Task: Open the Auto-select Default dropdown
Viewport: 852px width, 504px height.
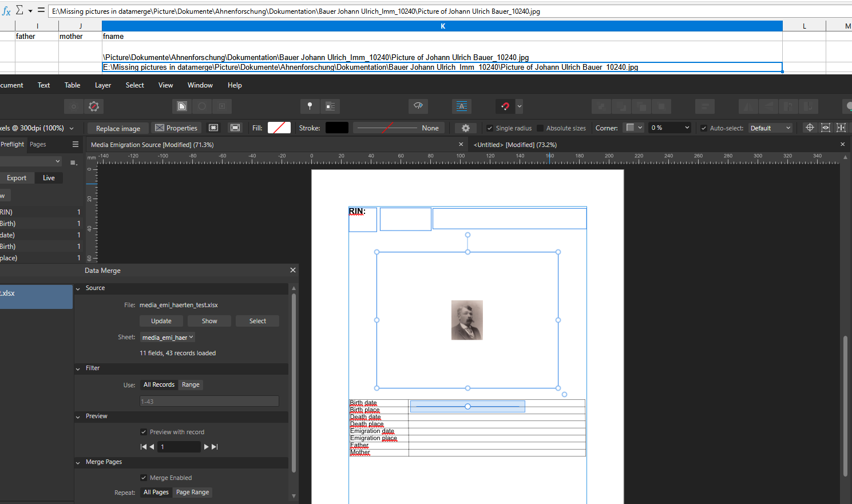Action: 770,128
